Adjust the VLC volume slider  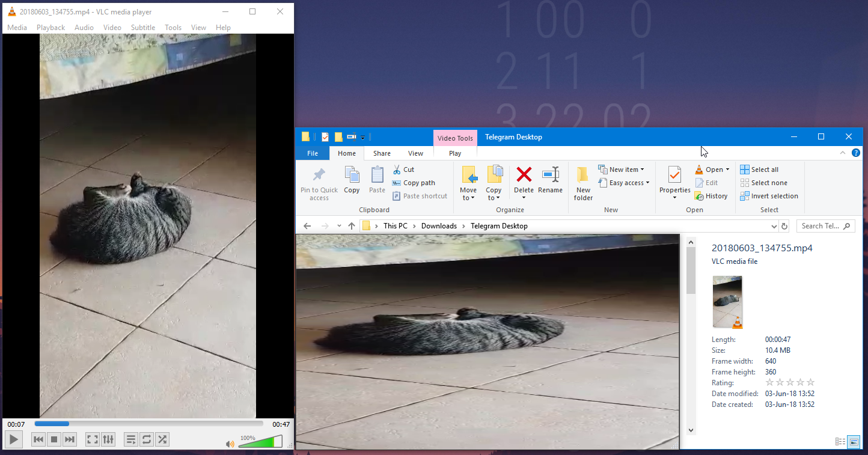260,442
